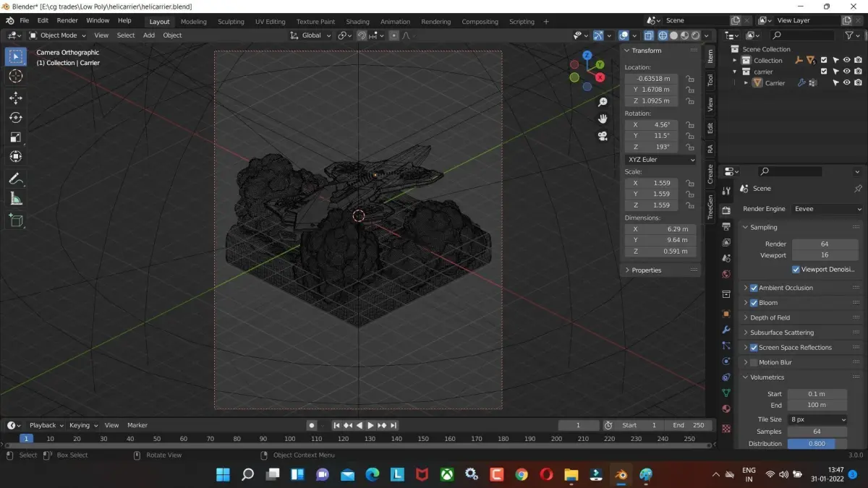Activate the 3D Cursor tool
Viewport: 868px width, 488px height.
[x=16, y=76]
